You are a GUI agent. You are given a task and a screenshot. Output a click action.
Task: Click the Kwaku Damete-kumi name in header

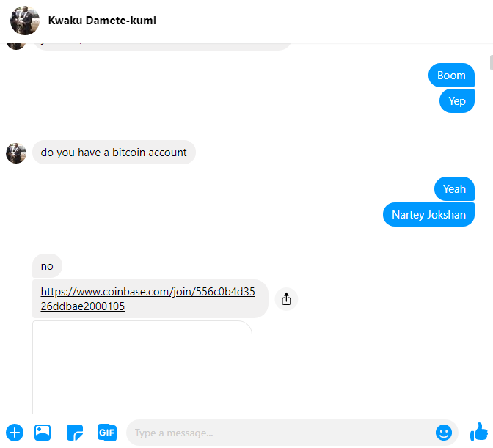(x=102, y=21)
